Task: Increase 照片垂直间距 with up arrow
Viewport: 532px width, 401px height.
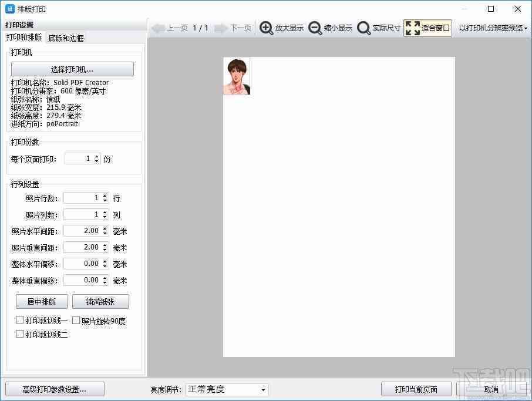Action: point(105,245)
